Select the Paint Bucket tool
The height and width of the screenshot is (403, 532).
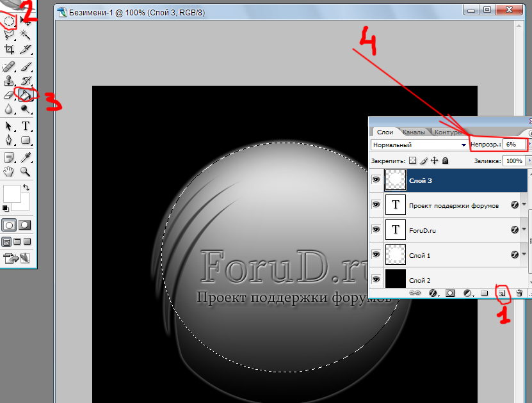coord(26,95)
